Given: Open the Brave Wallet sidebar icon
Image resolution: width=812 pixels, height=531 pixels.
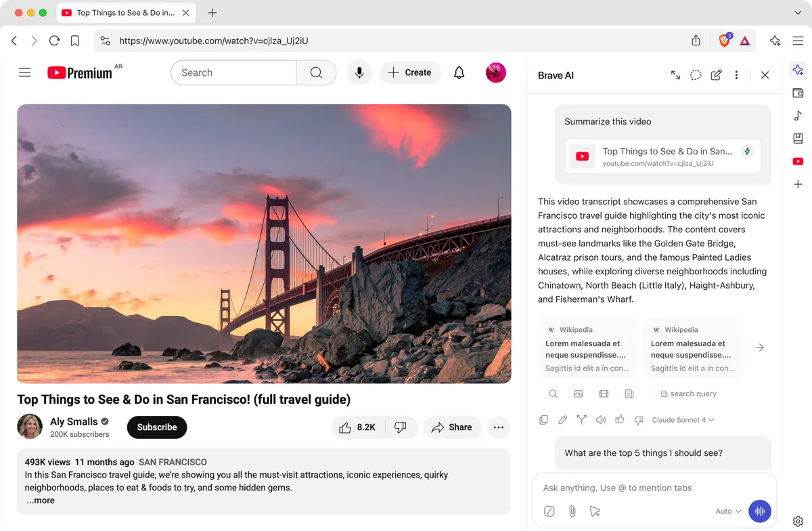Looking at the screenshot, I should click(798, 93).
